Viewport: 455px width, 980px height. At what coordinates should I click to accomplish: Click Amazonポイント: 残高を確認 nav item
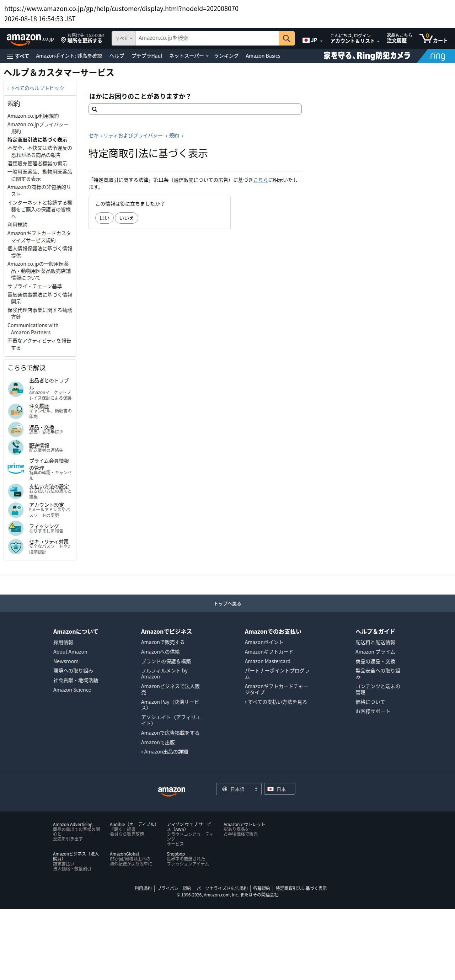[x=69, y=56]
